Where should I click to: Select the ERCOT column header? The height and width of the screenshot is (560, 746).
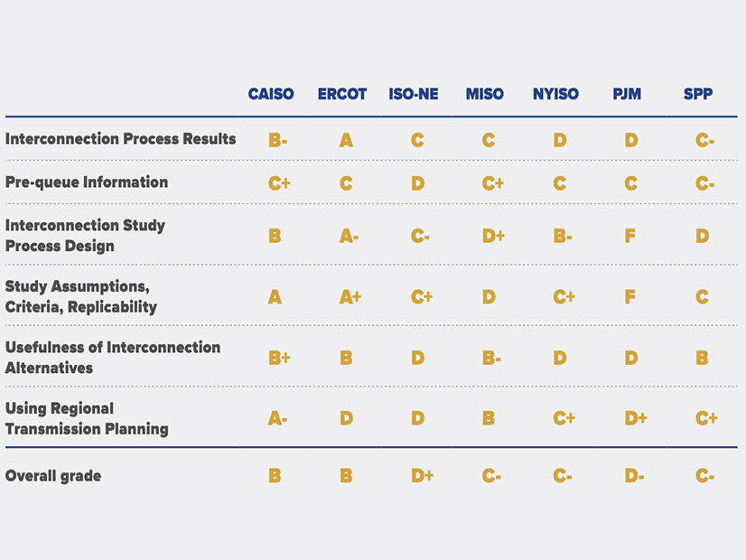(x=342, y=94)
